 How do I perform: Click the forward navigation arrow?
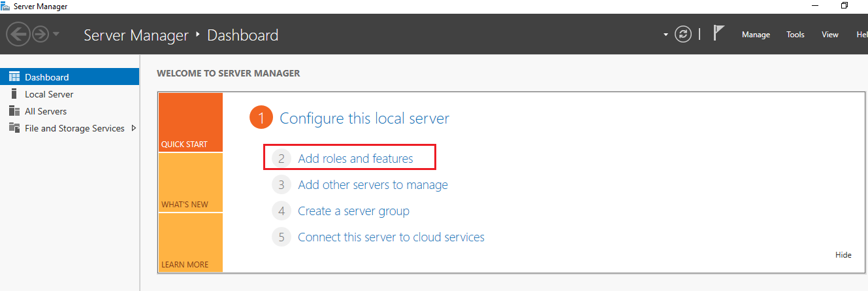click(40, 34)
